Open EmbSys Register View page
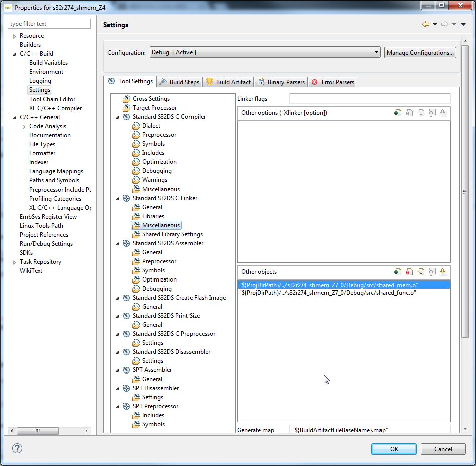476x466 pixels. pyautogui.click(x=48, y=217)
